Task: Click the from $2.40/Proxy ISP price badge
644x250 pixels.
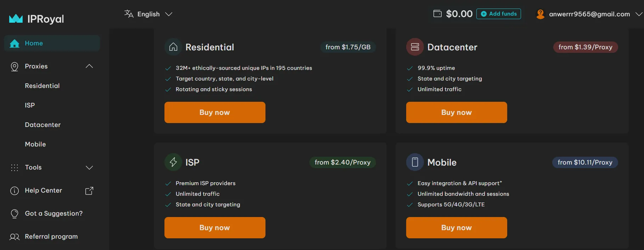Action: (342, 162)
